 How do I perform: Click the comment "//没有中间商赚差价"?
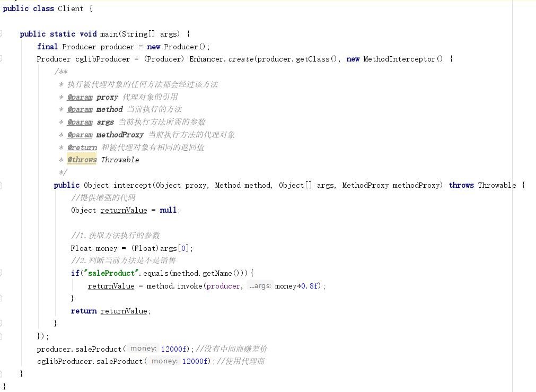pyautogui.click(x=232, y=349)
